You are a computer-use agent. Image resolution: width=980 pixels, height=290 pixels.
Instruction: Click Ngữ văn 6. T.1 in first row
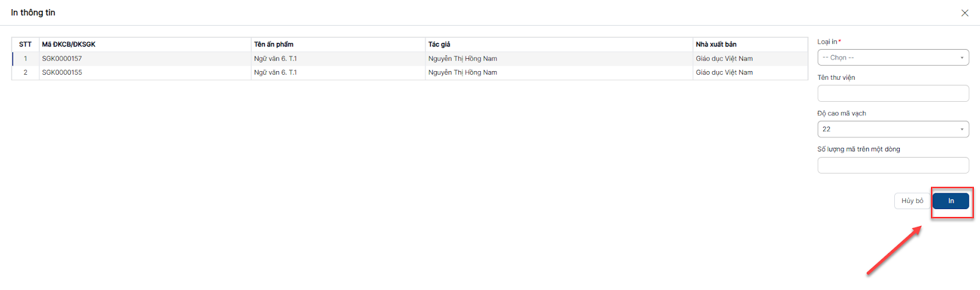tap(276, 59)
